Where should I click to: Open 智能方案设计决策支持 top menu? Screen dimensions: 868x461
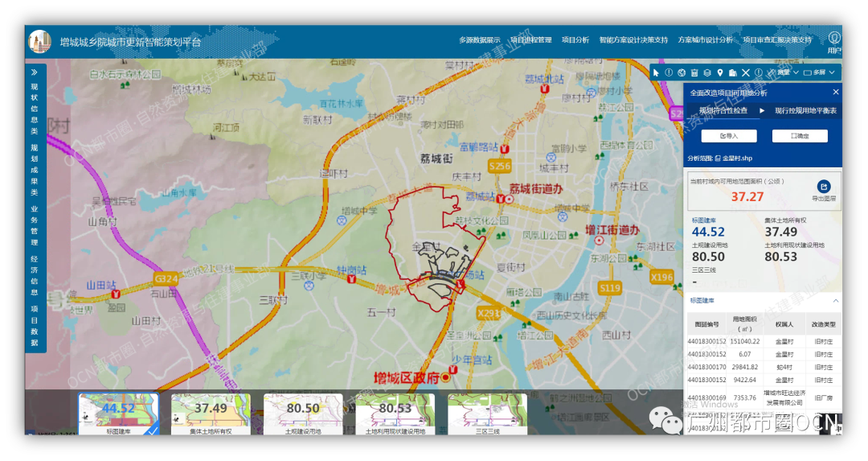point(633,40)
